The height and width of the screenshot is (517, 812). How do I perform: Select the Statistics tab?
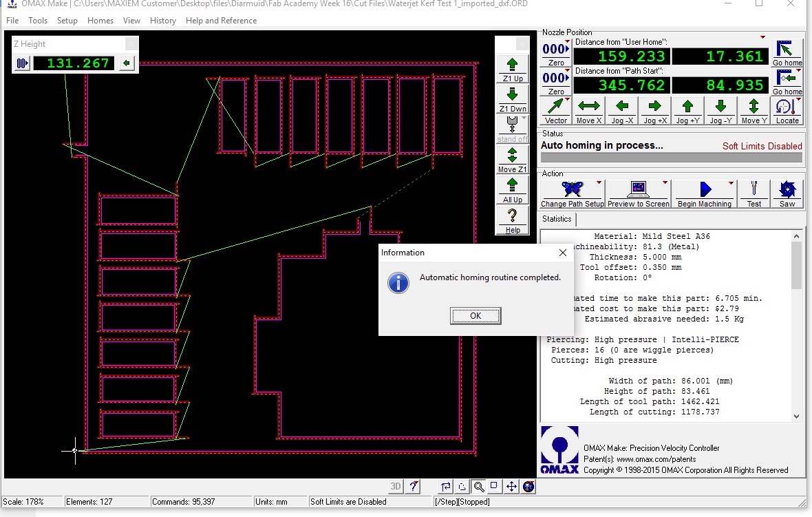click(x=557, y=219)
